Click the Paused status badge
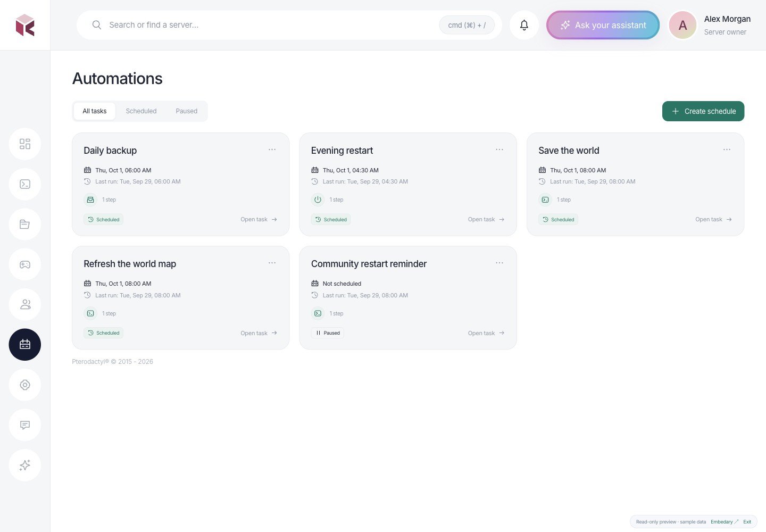The width and height of the screenshot is (766, 532). tap(328, 333)
